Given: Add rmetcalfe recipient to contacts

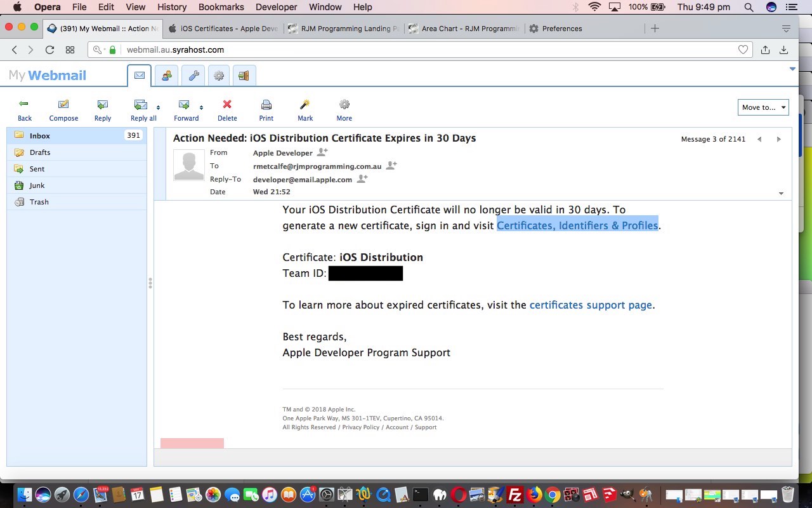Looking at the screenshot, I should tap(391, 166).
